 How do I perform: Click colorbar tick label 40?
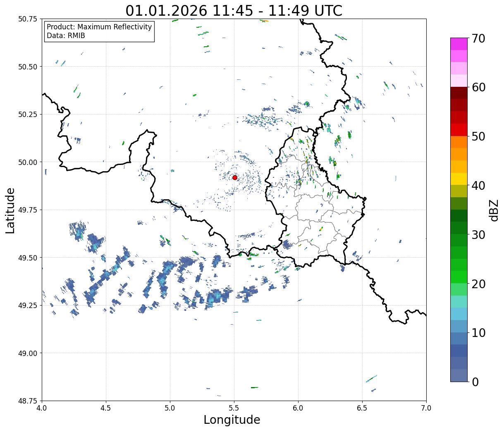tap(478, 185)
